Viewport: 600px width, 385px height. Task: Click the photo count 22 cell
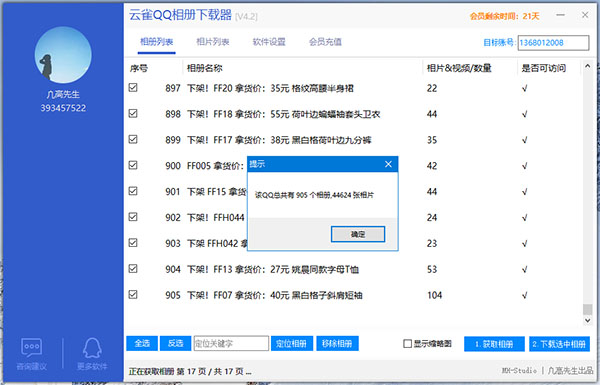click(432, 88)
